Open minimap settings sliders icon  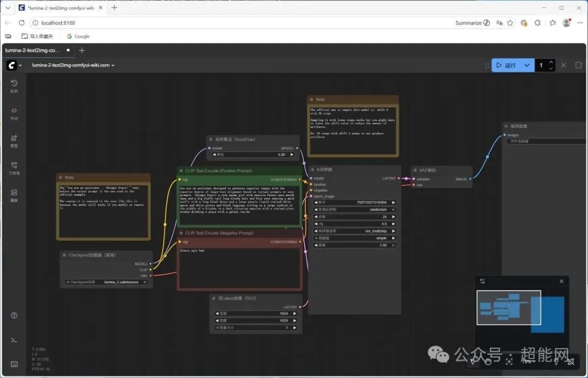click(x=482, y=281)
